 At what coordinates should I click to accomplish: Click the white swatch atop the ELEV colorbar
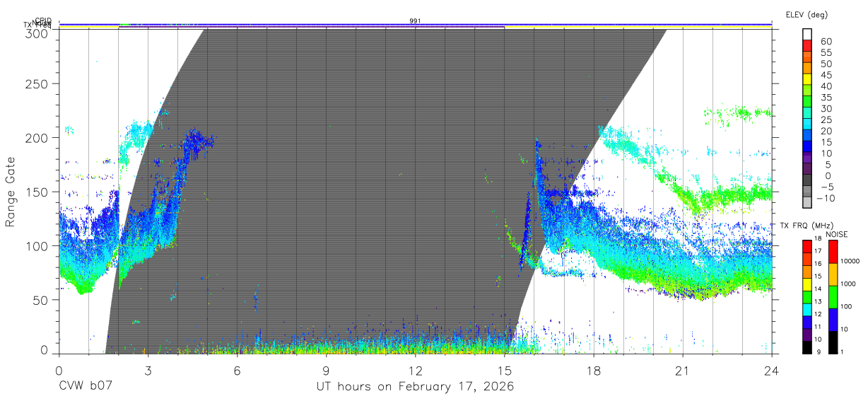809,35
